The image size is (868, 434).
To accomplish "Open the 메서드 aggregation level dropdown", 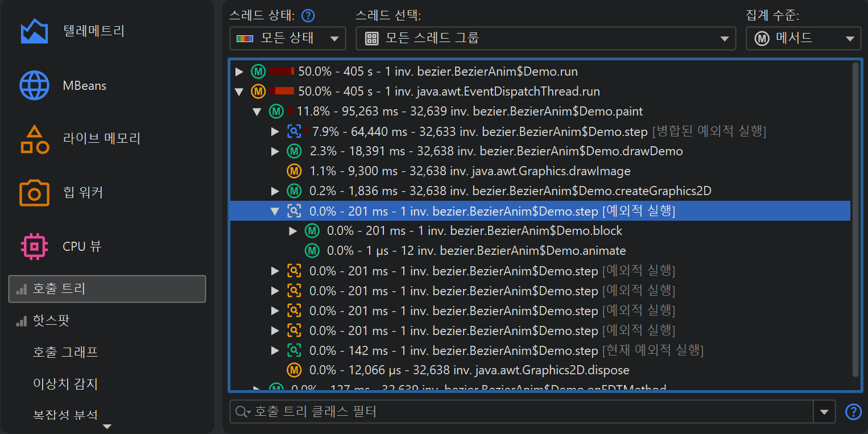I will 803,39.
